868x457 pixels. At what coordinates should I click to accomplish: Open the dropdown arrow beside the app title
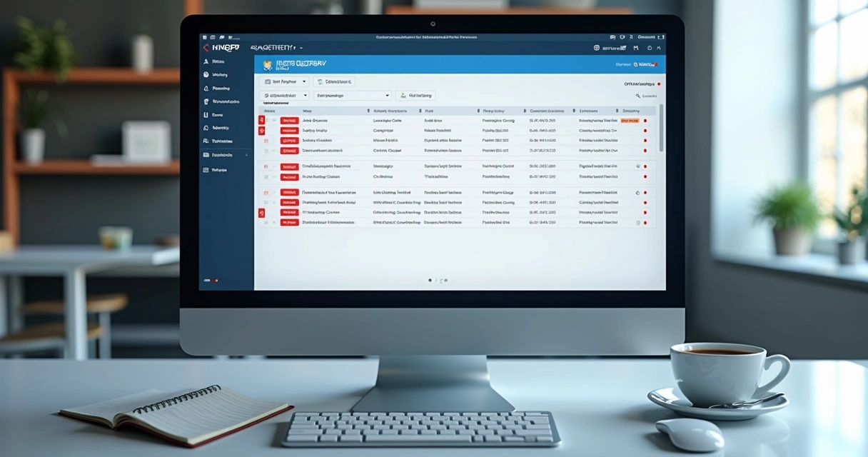300,48
